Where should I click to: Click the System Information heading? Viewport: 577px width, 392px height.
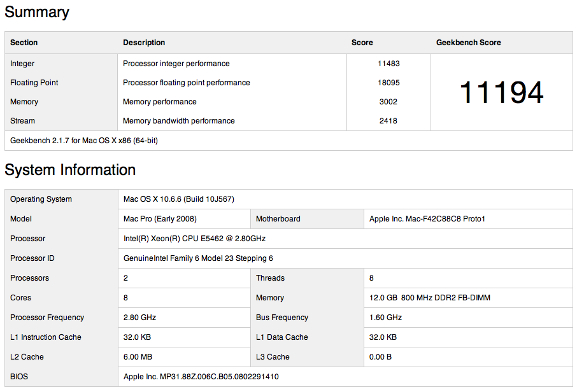[x=70, y=170]
